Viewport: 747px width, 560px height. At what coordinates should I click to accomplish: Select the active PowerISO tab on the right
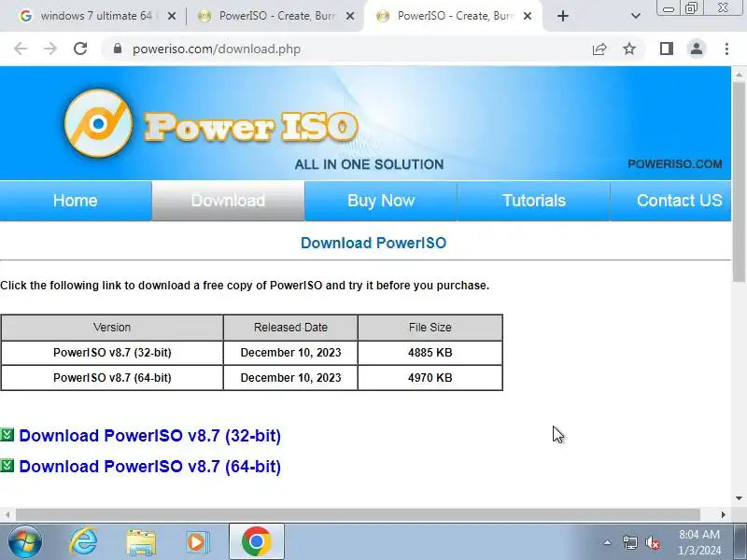pyautogui.click(x=453, y=16)
